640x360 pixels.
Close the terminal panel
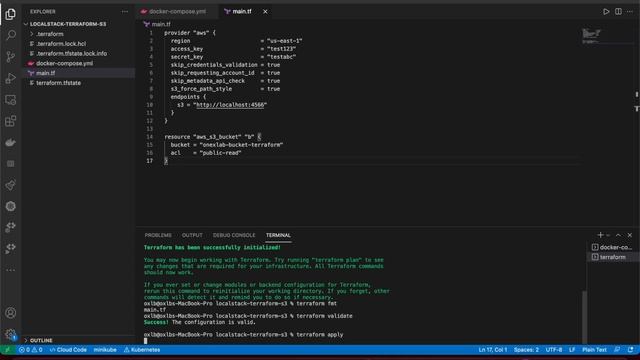pyautogui.click(x=630, y=235)
